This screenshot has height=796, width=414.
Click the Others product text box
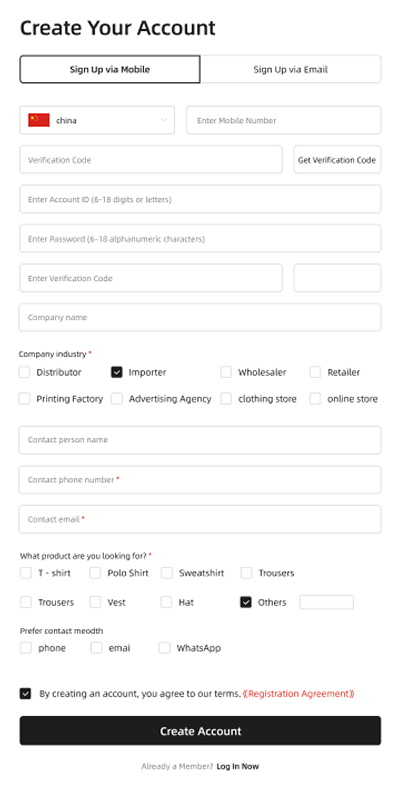pos(326,603)
